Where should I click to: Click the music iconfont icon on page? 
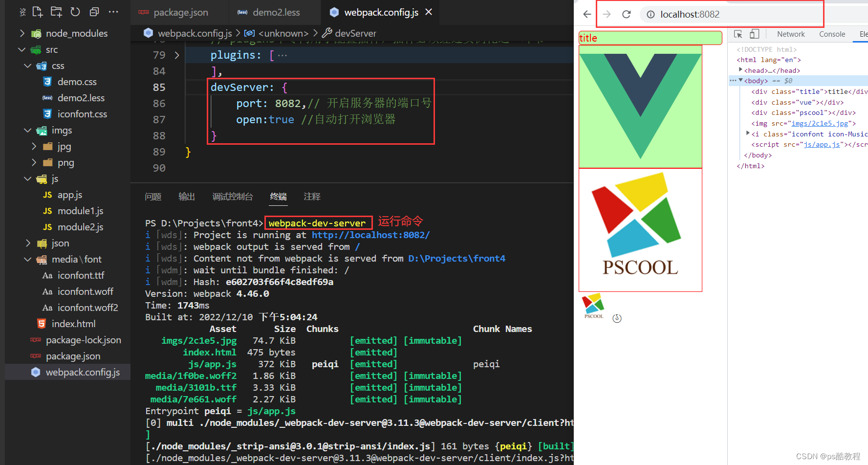tap(617, 318)
